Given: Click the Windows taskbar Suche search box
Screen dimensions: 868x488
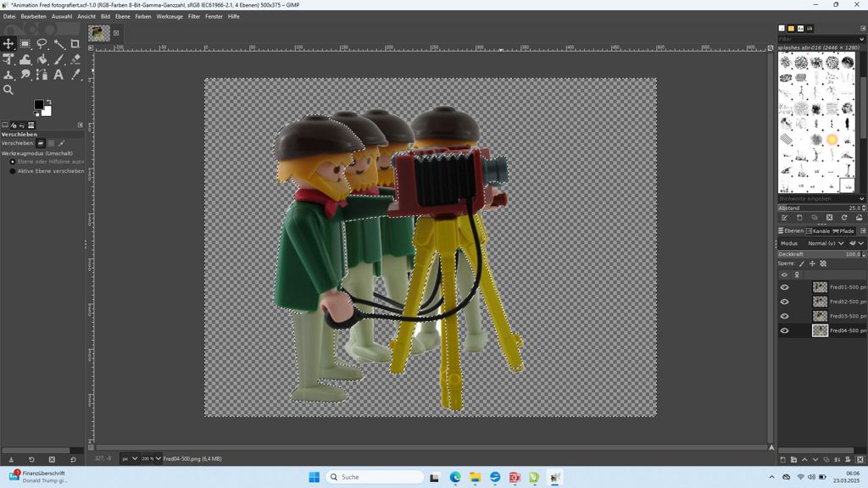Looking at the screenshot, I should pos(375,477).
